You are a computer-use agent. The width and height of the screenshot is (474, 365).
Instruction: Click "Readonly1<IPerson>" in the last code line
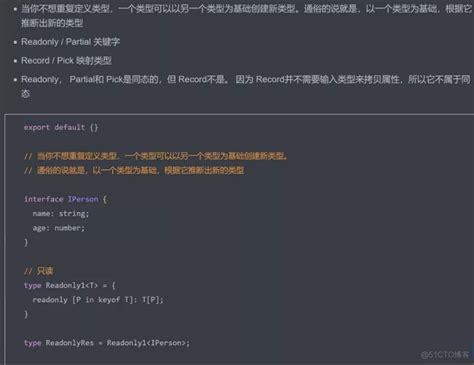[x=148, y=343]
